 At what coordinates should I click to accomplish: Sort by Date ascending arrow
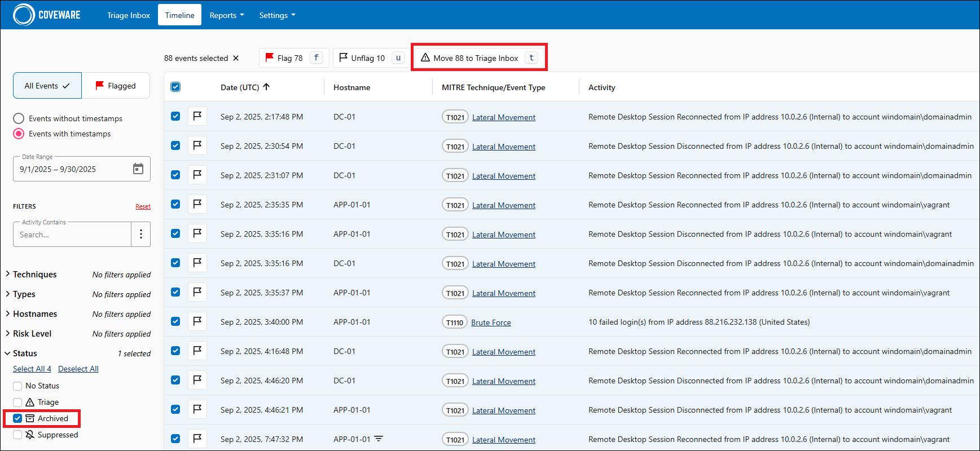coord(266,87)
